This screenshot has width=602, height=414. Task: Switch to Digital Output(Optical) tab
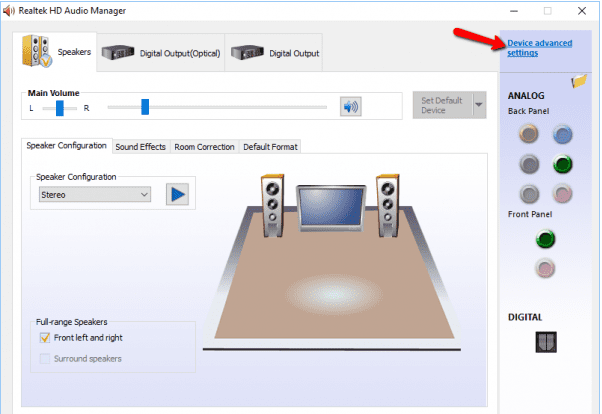point(160,53)
